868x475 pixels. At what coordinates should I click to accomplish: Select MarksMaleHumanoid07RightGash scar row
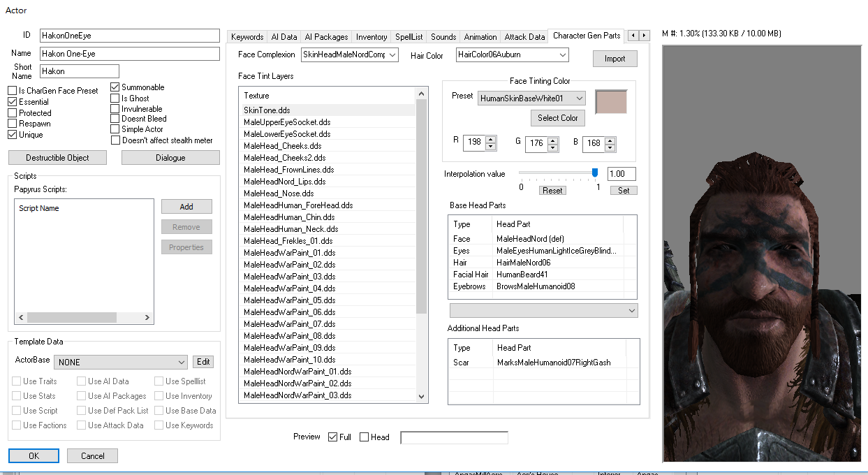[x=543, y=363]
